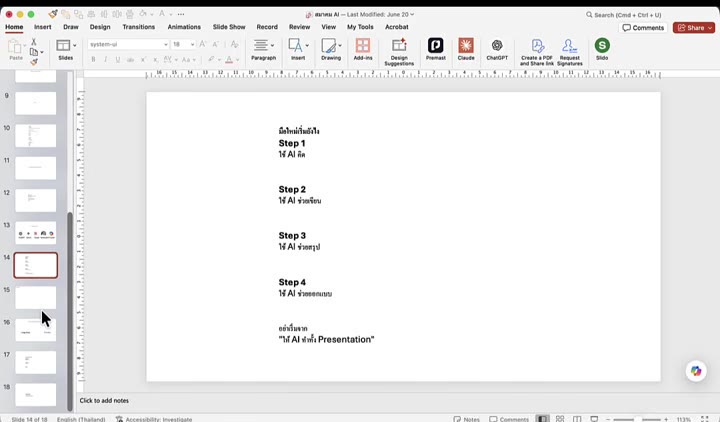Toggle bold formatting
The image size is (720, 422).
93,59
